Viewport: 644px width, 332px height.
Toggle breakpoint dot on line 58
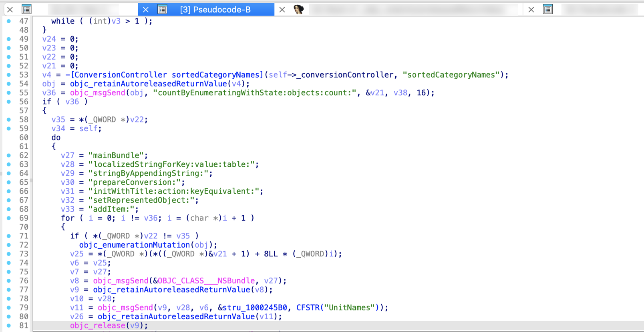click(x=9, y=120)
